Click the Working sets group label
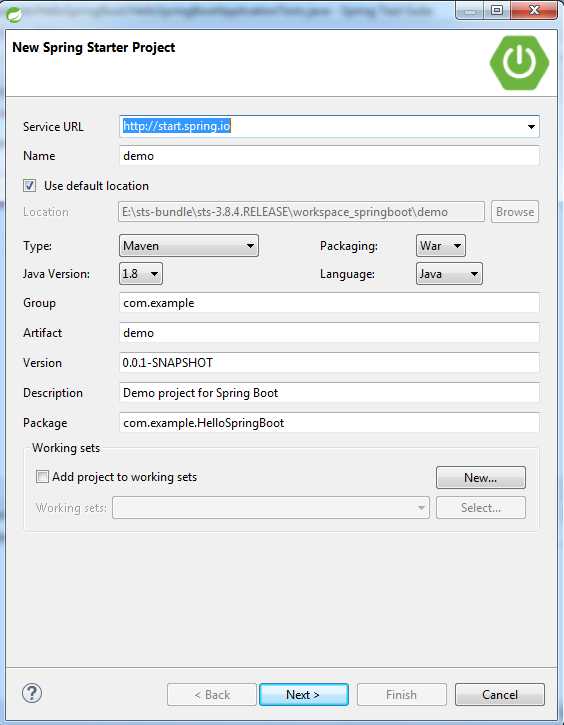Viewport: 564px width, 725px height. (x=66, y=448)
